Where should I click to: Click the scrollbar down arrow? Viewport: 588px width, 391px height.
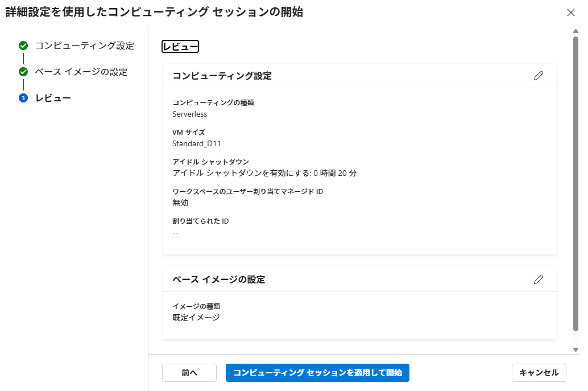point(575,349)
